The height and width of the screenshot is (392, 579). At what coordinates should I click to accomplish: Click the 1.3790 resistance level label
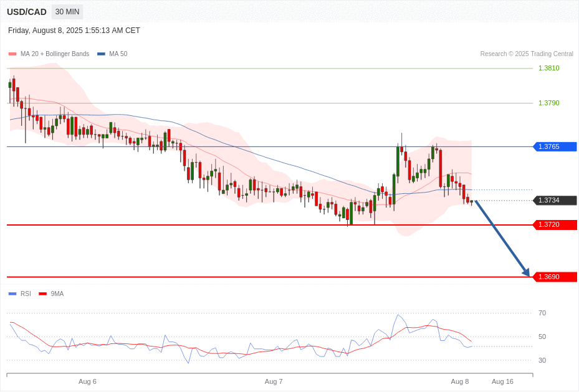coord(548,103)
